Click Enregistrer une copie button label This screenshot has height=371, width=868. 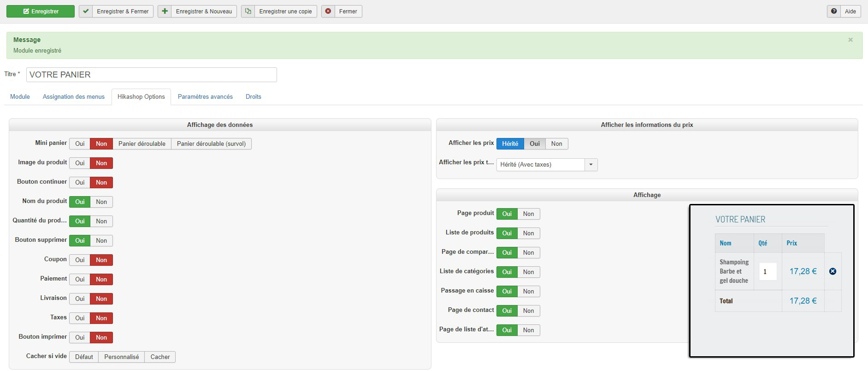285,12
